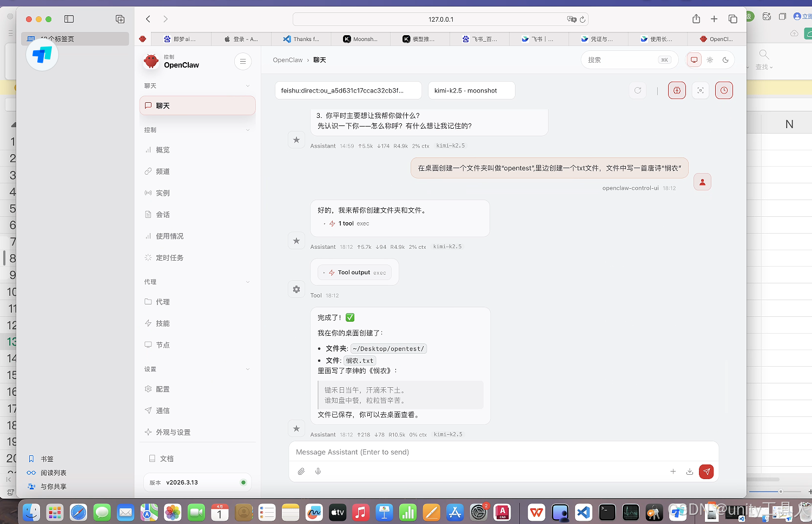Click the plus icon in message box

click(x=673, y=472)
